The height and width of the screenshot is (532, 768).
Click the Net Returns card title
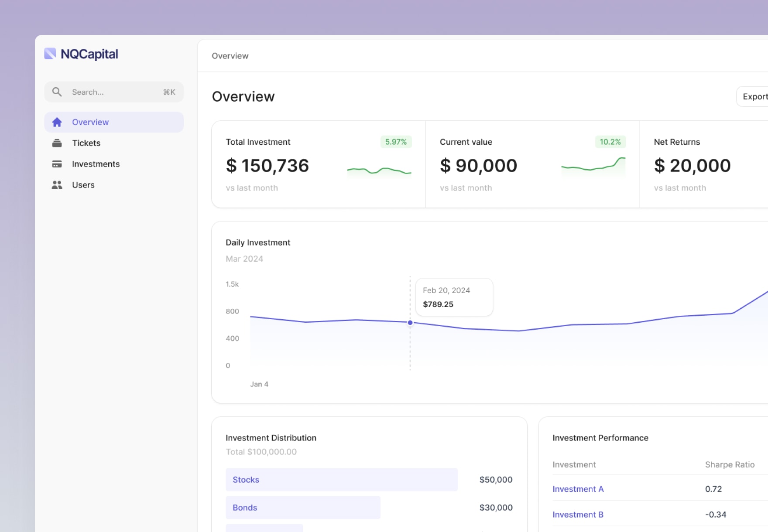(677, 142)
